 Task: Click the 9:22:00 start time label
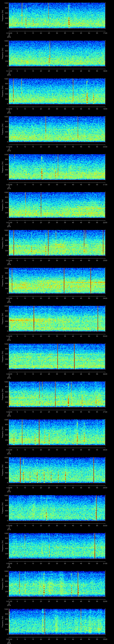[9, 260]
